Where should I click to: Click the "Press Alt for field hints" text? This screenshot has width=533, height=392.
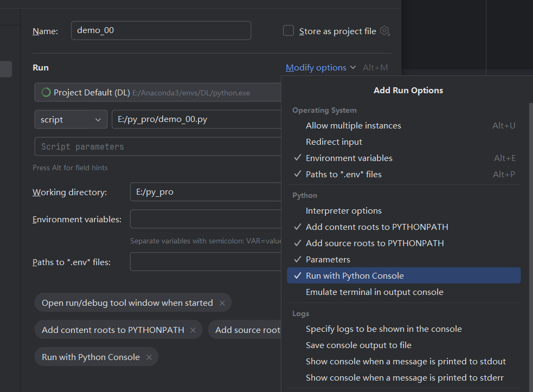click(70, 168)
